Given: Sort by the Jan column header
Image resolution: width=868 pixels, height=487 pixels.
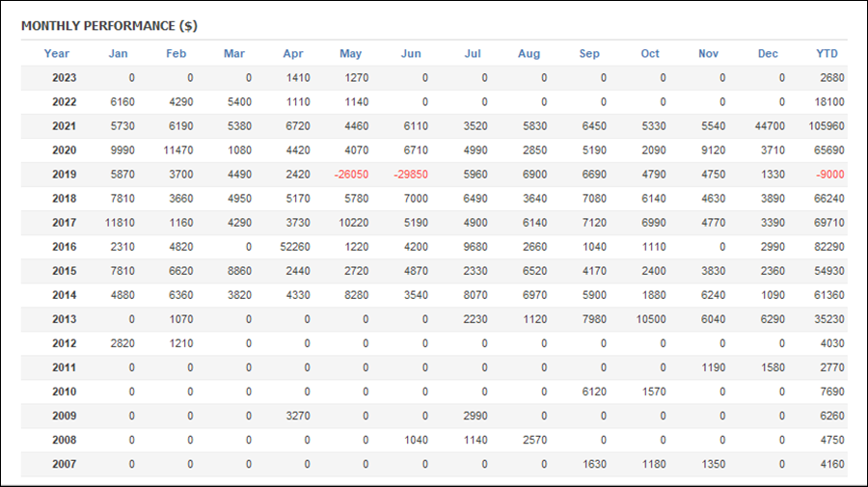Looking at the screenshot, I should pyautogui.click(x=118, y=54).
